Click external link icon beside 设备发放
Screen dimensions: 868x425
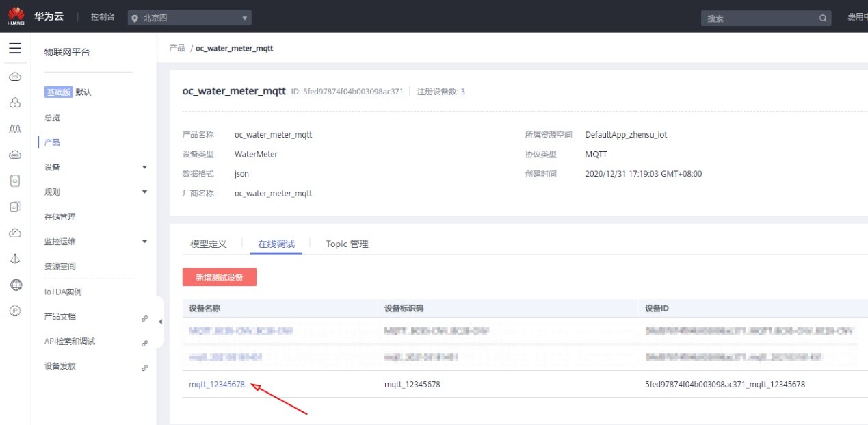click(144, 368)
